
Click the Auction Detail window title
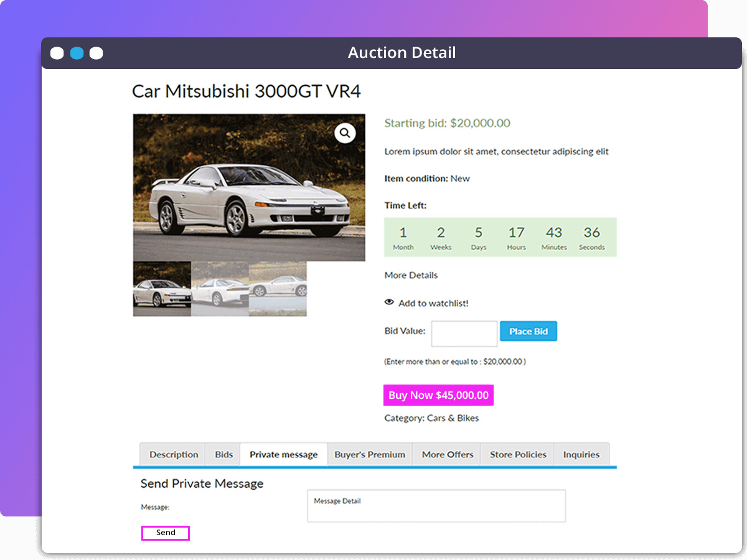click(402, 53)
